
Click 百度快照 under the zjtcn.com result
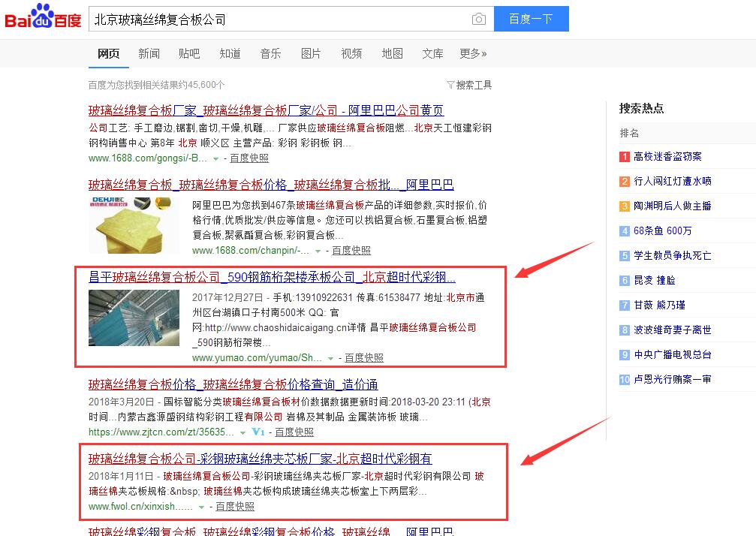point(294,432)
